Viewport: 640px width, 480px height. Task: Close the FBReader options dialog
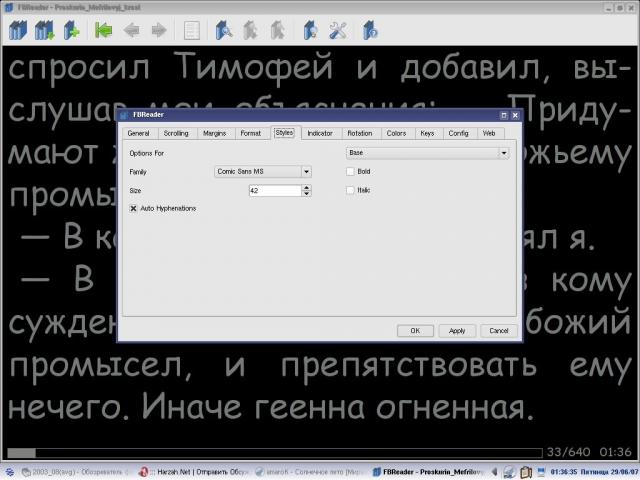(x=515, y=116)
